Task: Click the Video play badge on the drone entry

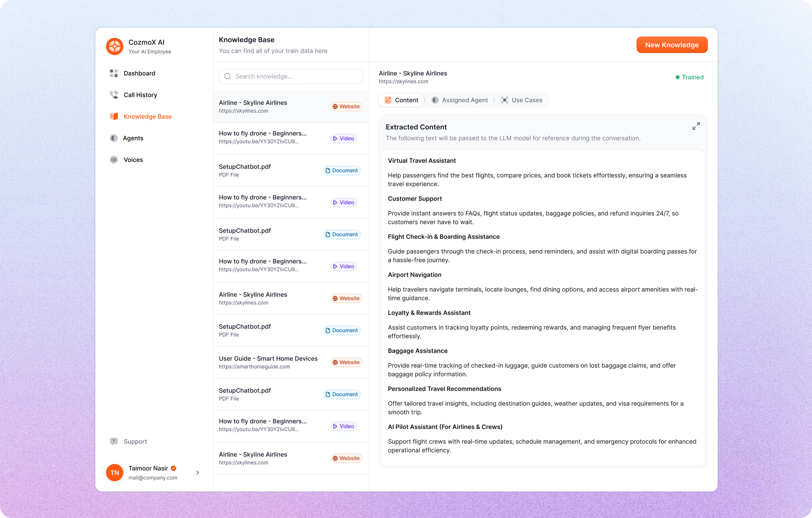Action: tap(343, 138)
